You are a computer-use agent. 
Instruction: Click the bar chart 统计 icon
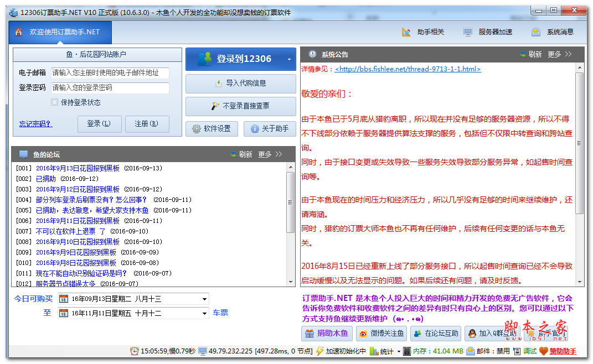374,351
